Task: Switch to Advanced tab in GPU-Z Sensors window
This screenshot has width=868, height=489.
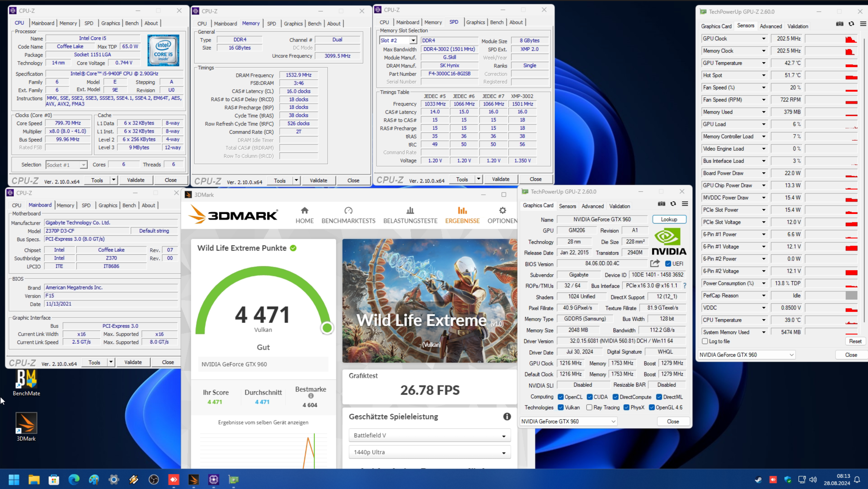Action: pyautogui.click(x=771, y=26)
